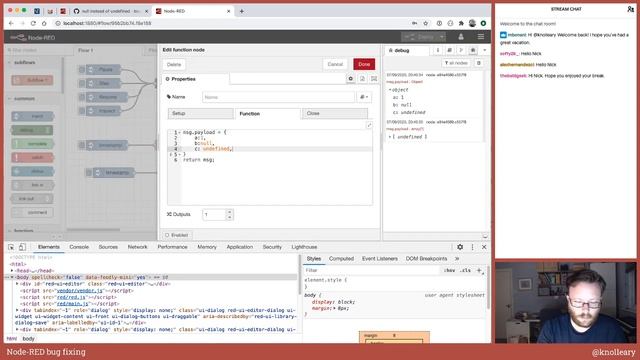Expand the head element in DOM tree

(12, 271)
